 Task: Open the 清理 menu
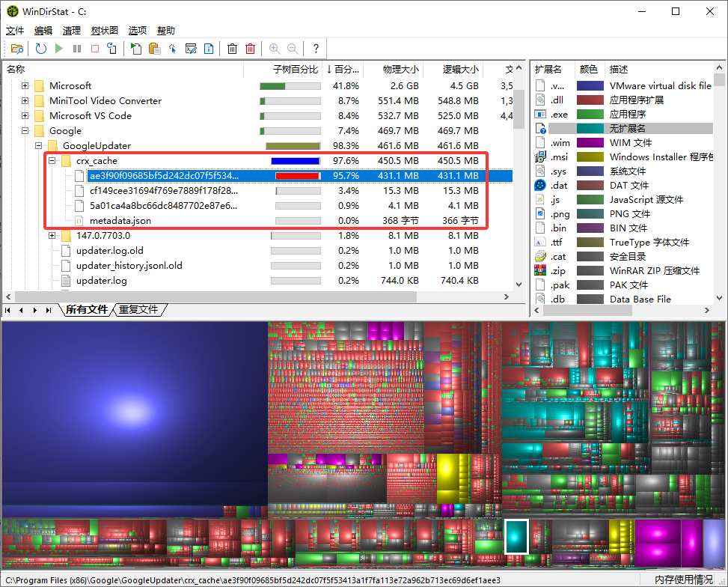coord(72,31)
